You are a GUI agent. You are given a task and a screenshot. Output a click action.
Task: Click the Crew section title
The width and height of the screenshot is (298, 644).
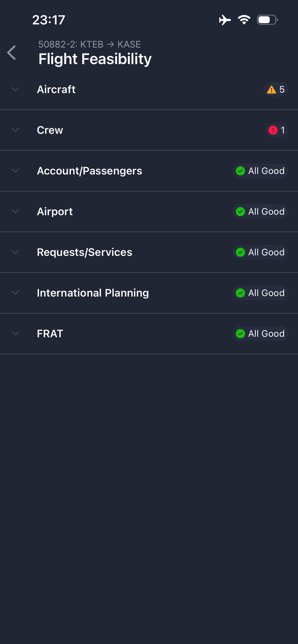[50, 130]
